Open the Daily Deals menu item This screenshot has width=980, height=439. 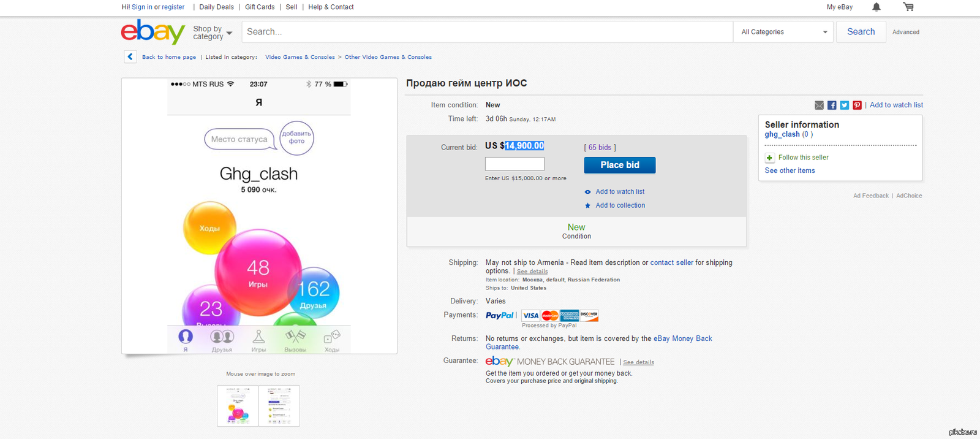pyautogui.click(x=216, y=7)
